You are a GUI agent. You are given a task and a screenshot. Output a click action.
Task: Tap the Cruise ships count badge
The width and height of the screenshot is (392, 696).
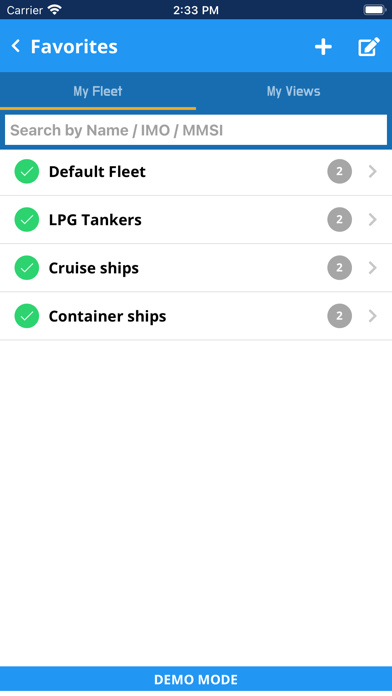pos(340,268)
